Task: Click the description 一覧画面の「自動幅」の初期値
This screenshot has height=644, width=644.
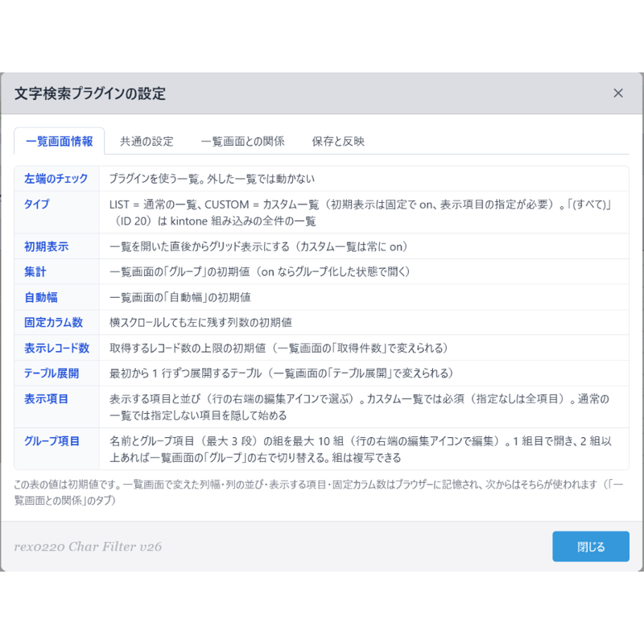Action: (180, 297)
